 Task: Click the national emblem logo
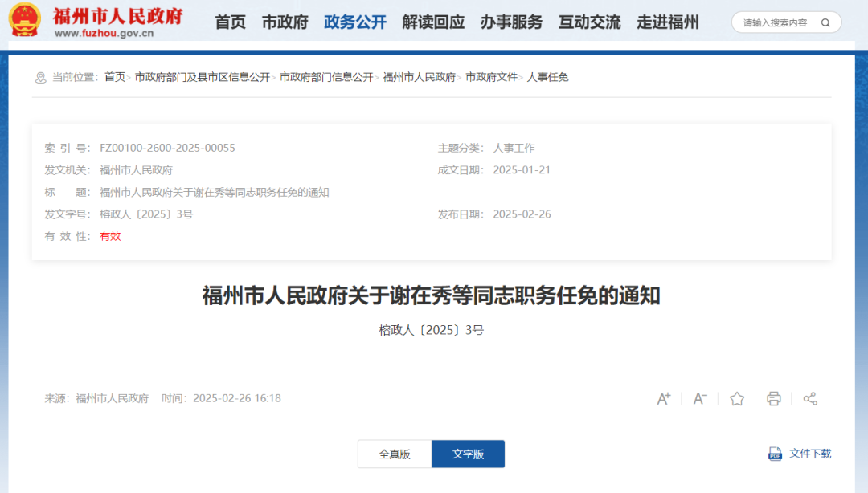25,20
